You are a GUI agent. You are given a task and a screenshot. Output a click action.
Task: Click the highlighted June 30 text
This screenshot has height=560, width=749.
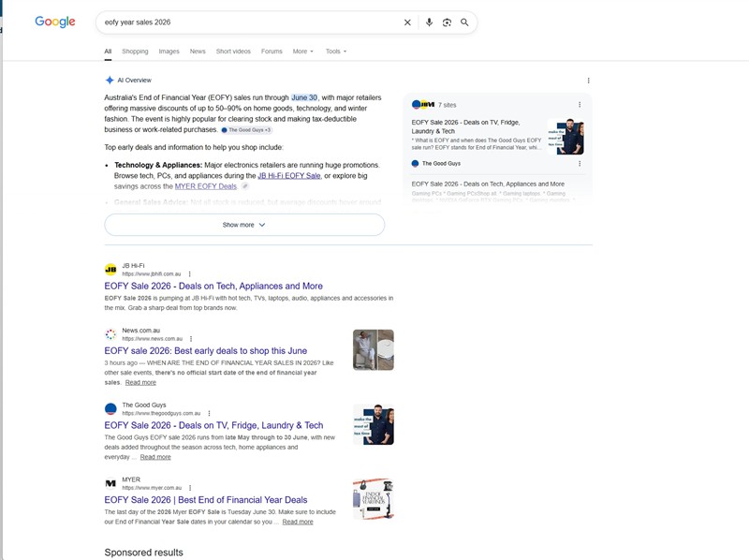pos(304,97)
